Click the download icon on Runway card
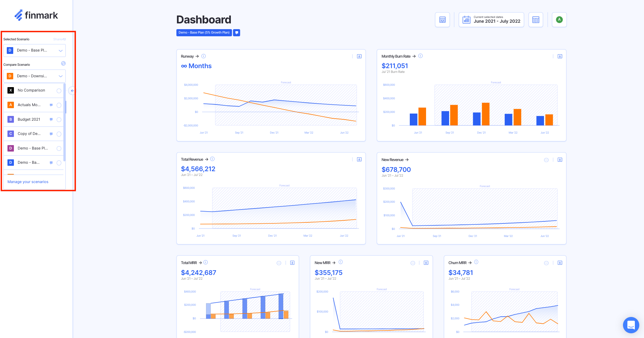The width and height of the screenshot is (644, 338). point(359,56)
